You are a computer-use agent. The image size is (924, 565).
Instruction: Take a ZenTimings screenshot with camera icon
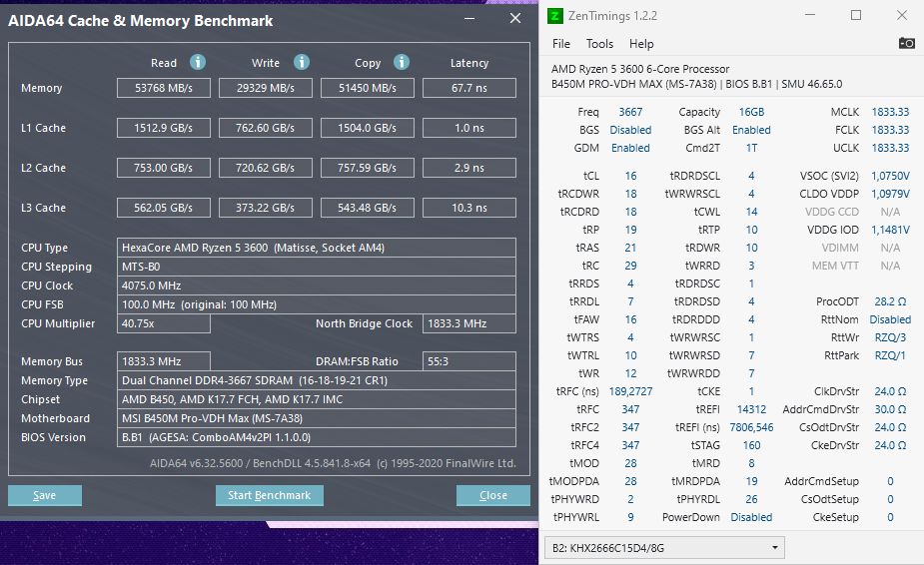coord(906,43)
